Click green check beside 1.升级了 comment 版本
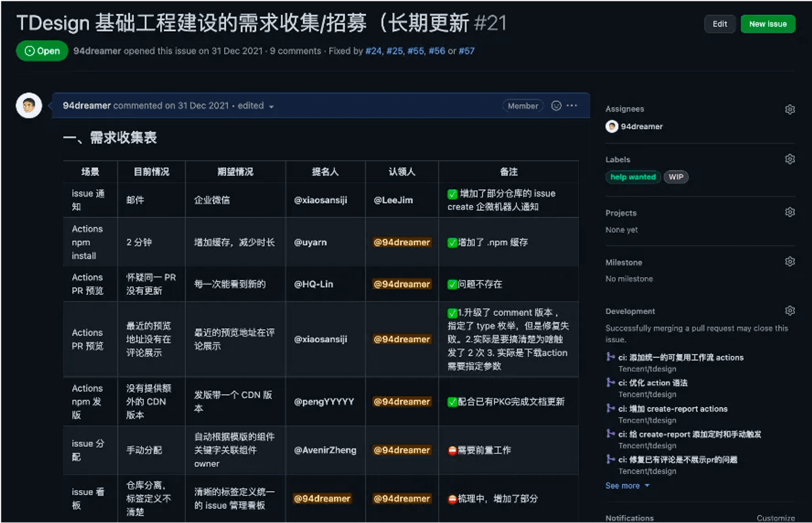The width and height of the screenshot is (812, 523). point(452,313)
